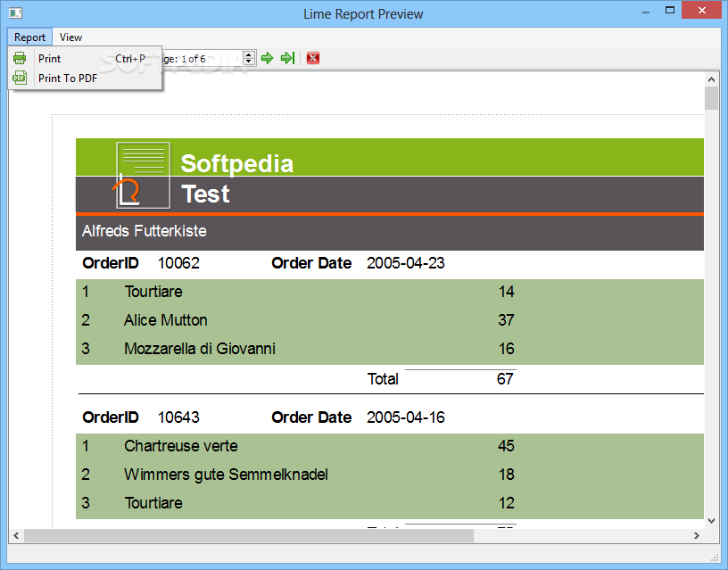Click the horizontal scrollbar thumb
The image size is (728, 570).
point(249,535)
